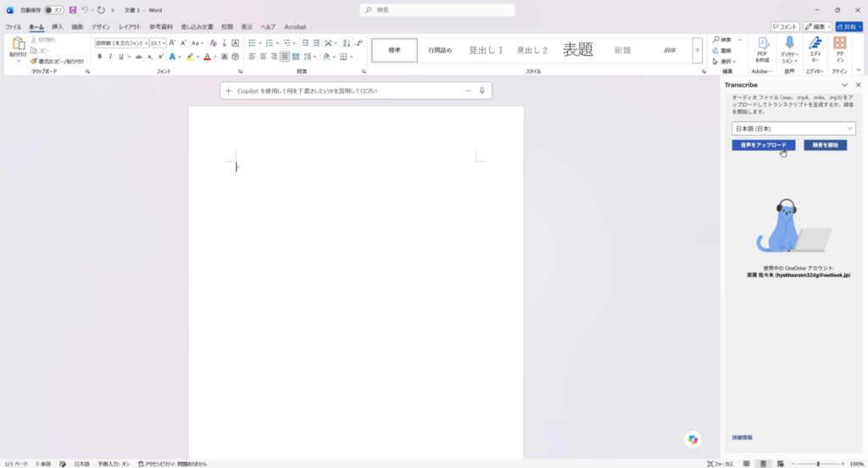Open the Design (デザイン) tab
This screenshot has height=468, width=868.
click(x=101, y=26)
